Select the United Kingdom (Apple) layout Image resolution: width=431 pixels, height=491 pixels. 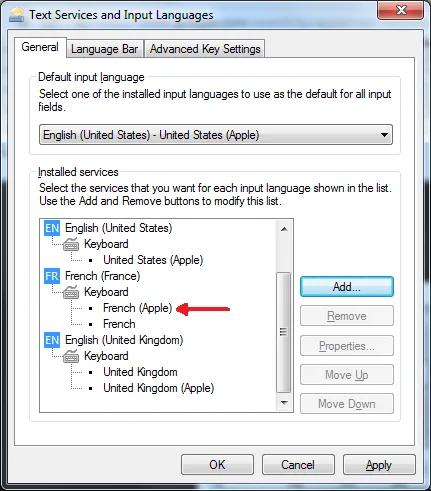tap(159, 388)
